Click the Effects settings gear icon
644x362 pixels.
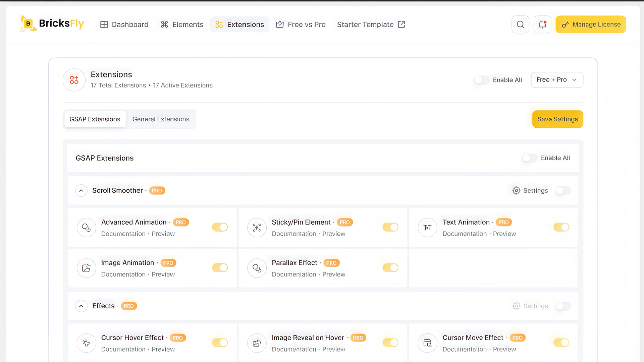[x=516, y=306]
